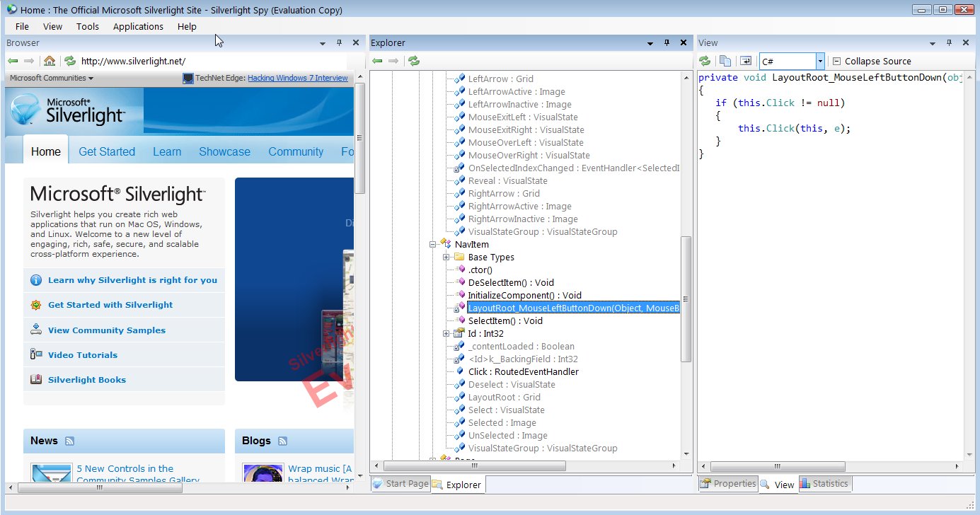Select Click : RoutedEventHandler item
Screen dimensions: 980x515
coord(523,371)
